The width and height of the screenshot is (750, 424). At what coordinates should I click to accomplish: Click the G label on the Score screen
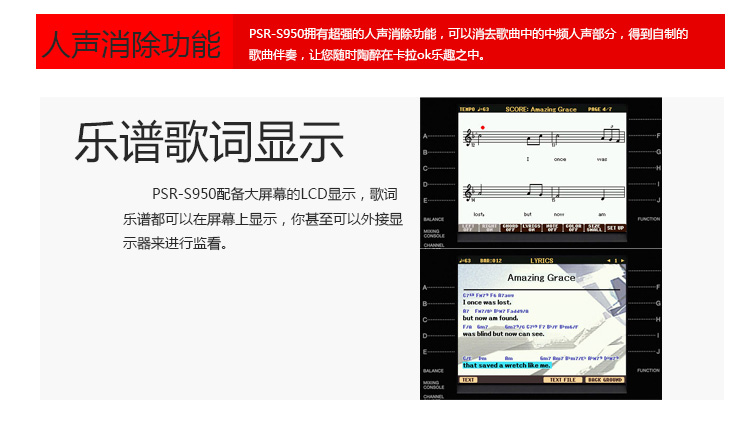pyautogui.click(x=658, y=152)
